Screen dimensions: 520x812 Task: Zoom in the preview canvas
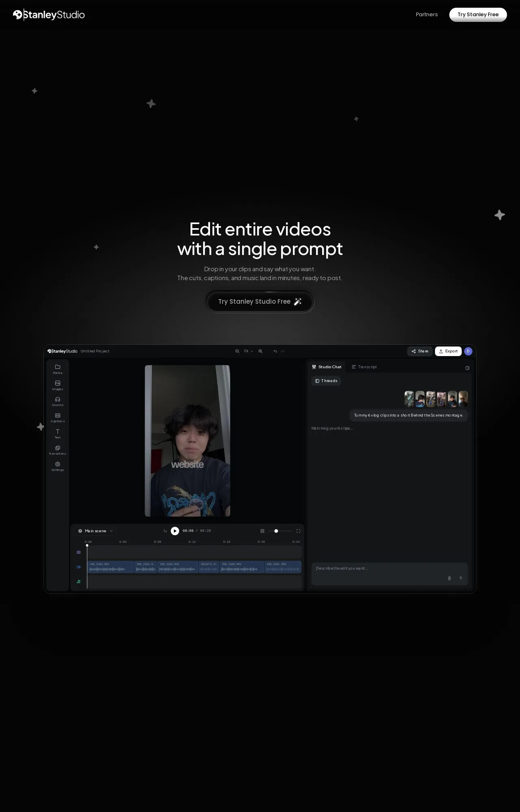260,351
